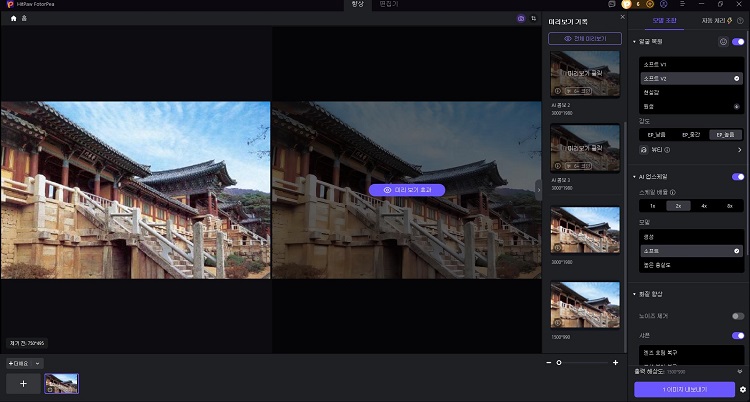
Task: Click the info icon next to beauty label
Action: pyautogui.click(x=667, y=150)
